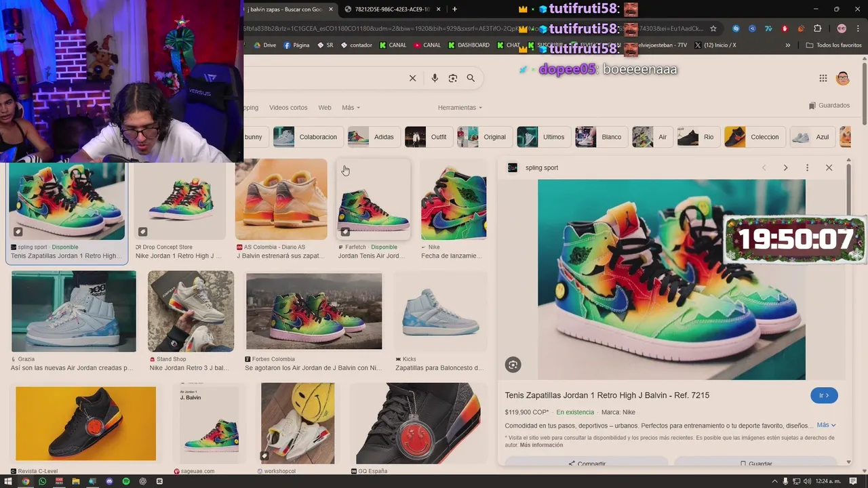Open the 7TV extension in toolbar
This screenshot has height=488, width=868.
point(768,28)
